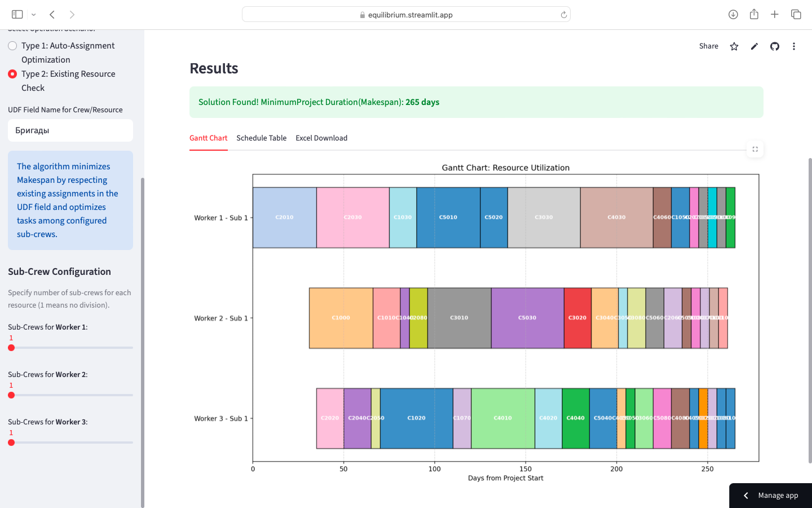Click the browser downloads icon

(x=733, y=15)
